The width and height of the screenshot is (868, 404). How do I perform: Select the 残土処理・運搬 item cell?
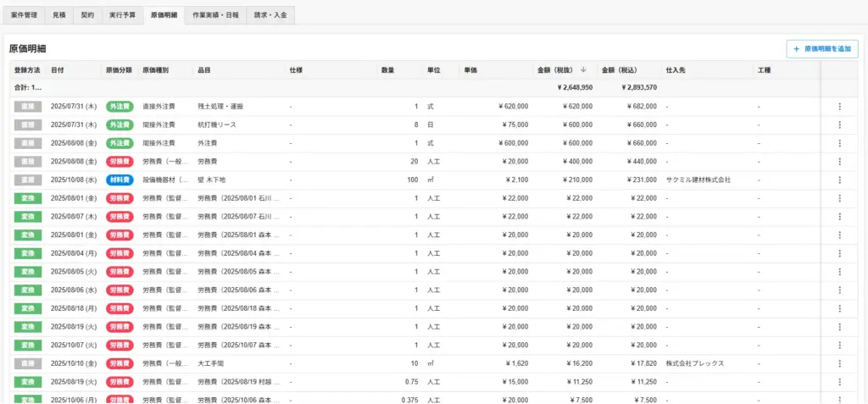click(x=220, y=106)
